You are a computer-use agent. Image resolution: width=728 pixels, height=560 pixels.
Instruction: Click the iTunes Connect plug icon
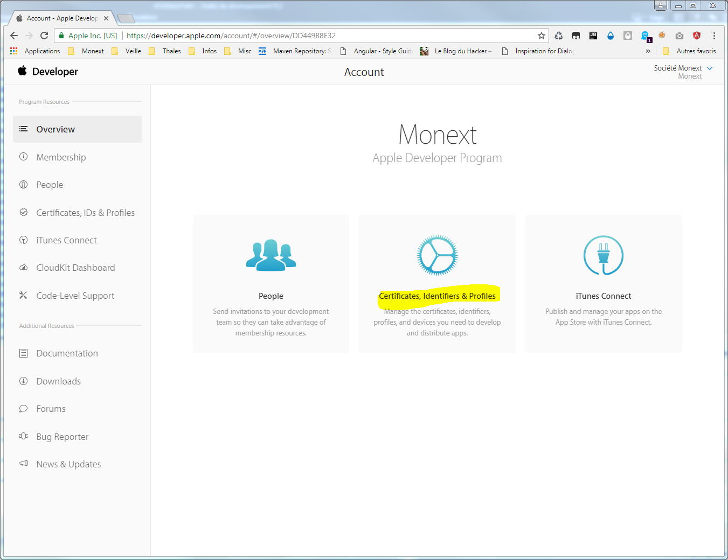tap(604, 255)
